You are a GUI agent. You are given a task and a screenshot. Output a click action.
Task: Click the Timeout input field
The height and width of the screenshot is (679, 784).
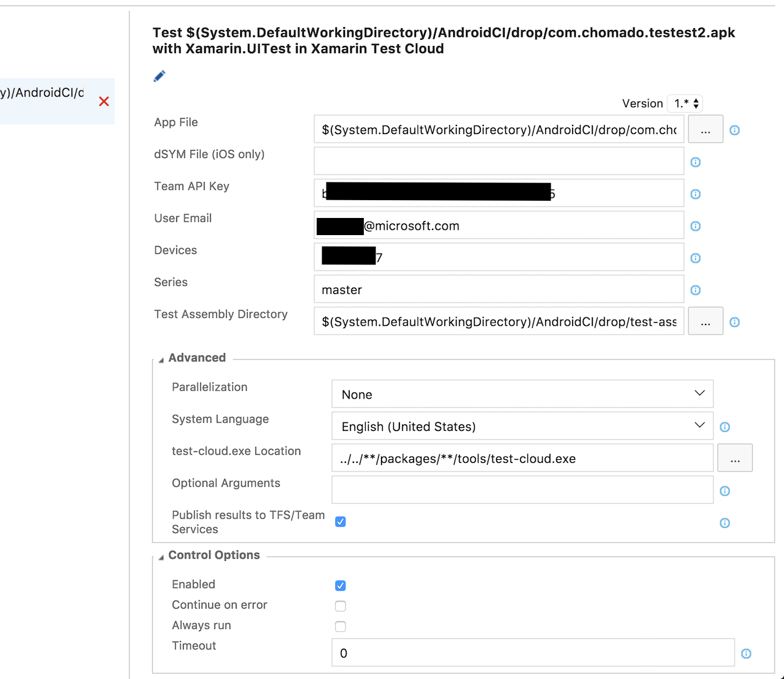coord(533,652)
